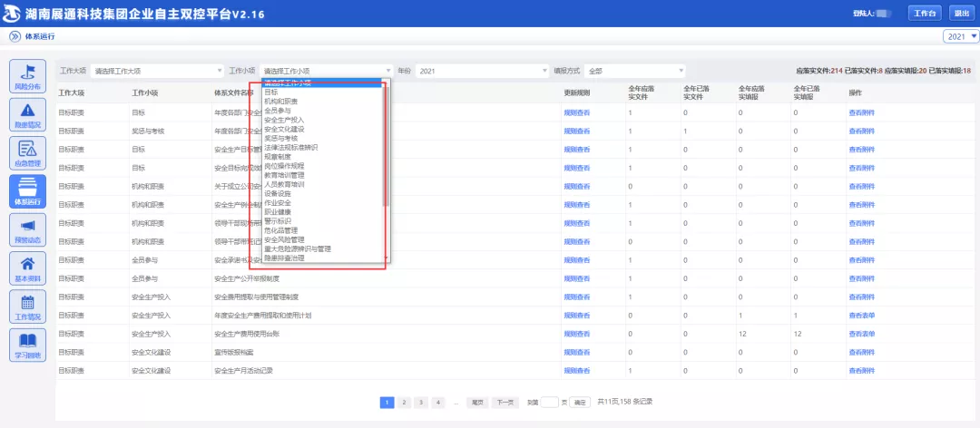The image size is (980, 428).
Task: Focus the page number jump input
Action: coord(549,403)
